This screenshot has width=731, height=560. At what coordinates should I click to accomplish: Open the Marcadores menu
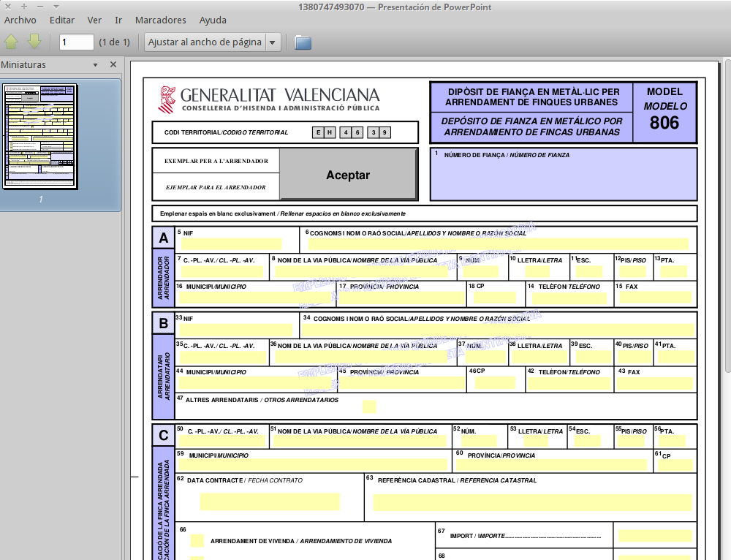click(160, 20)
